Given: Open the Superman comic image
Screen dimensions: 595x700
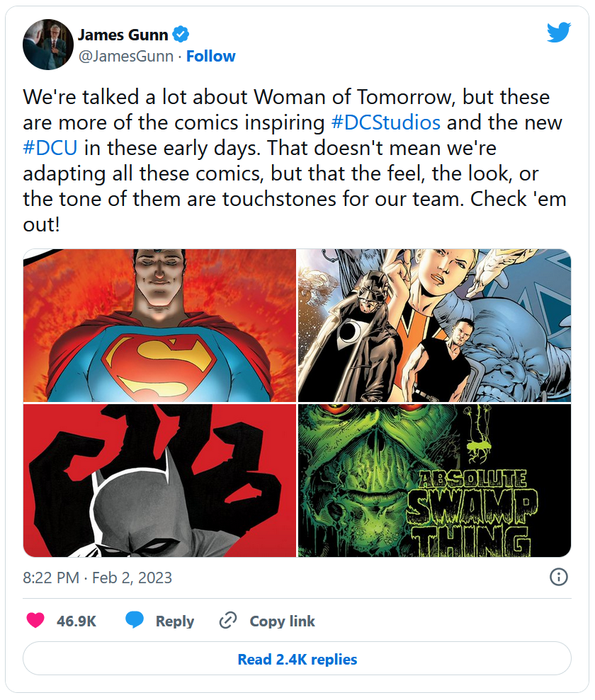Looking at the screenshot, I should point(159,326).
